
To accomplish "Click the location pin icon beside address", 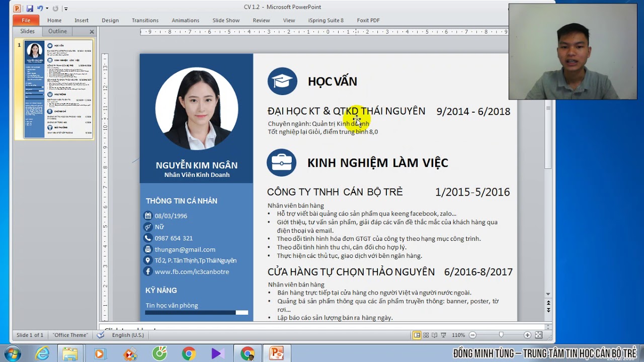I will pos(148,260).
